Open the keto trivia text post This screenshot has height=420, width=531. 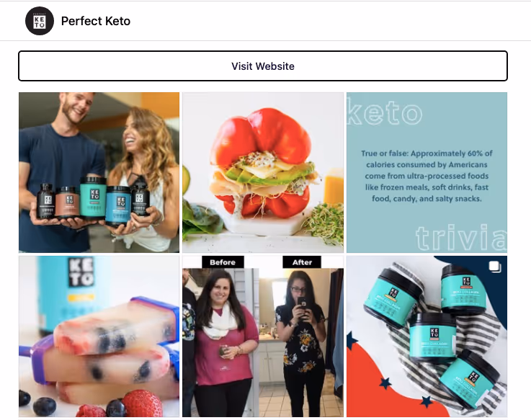(427, 172)
